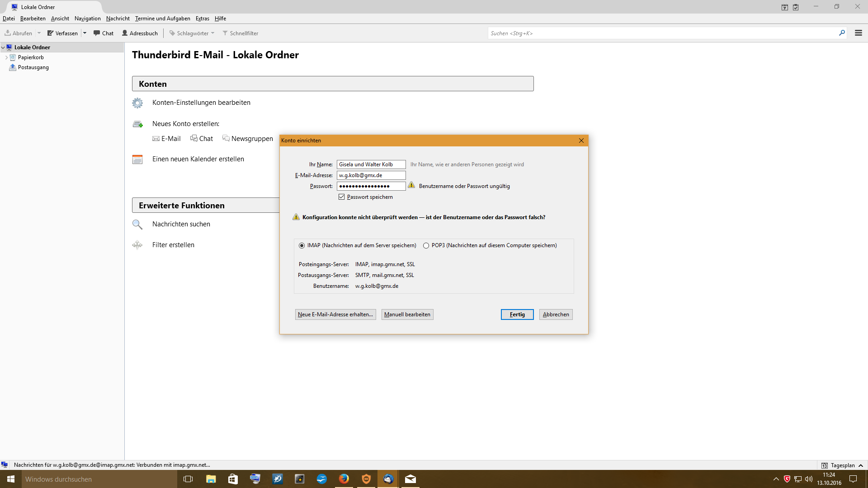Screen dimensions: 868x488
Task: Uncheck Passwort speichern checkbox
Action: (342, 197)
